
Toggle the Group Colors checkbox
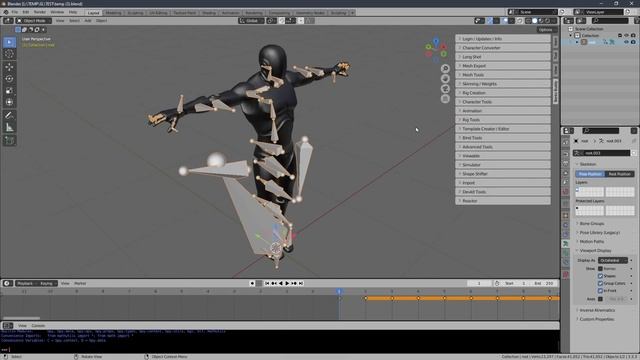point(600,284)
